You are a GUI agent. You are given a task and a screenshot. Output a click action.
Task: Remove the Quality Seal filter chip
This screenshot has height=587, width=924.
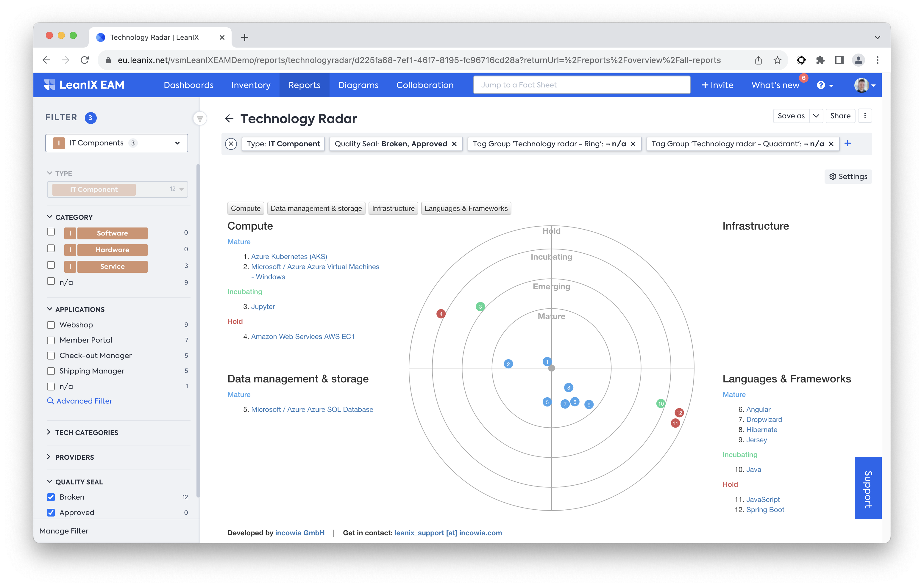click(x=454, y=144)
